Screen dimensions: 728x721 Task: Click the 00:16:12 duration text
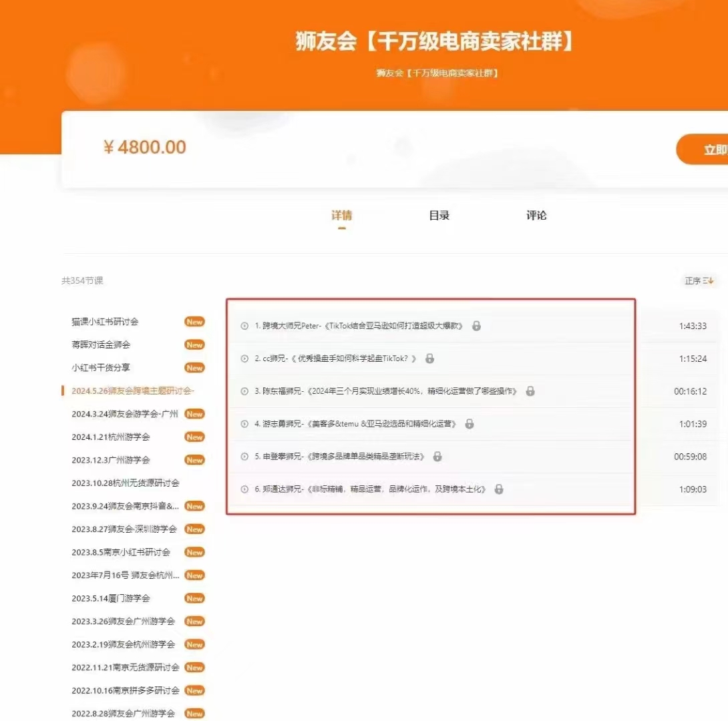(691, 391)
